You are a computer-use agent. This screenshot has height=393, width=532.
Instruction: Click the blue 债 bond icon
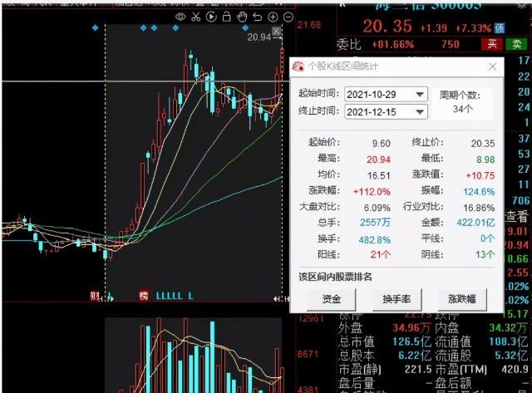click(500, 28)
